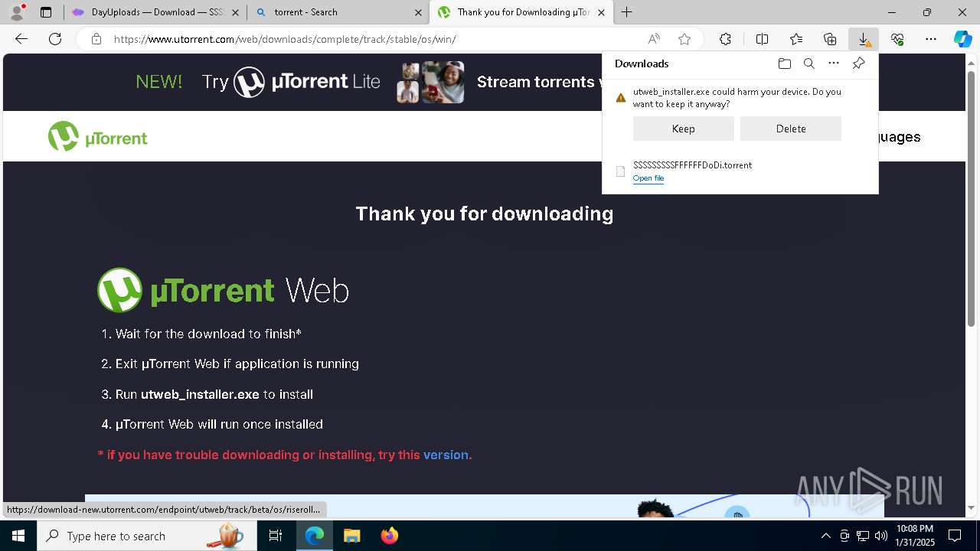Open file link for DoDi.torrent

648,178
